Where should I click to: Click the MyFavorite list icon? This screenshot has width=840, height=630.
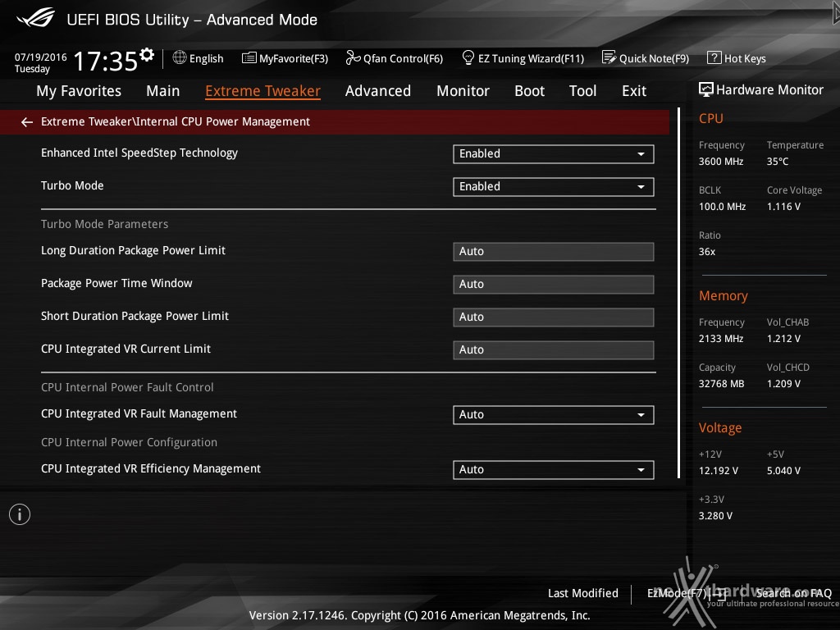point(249,58)
